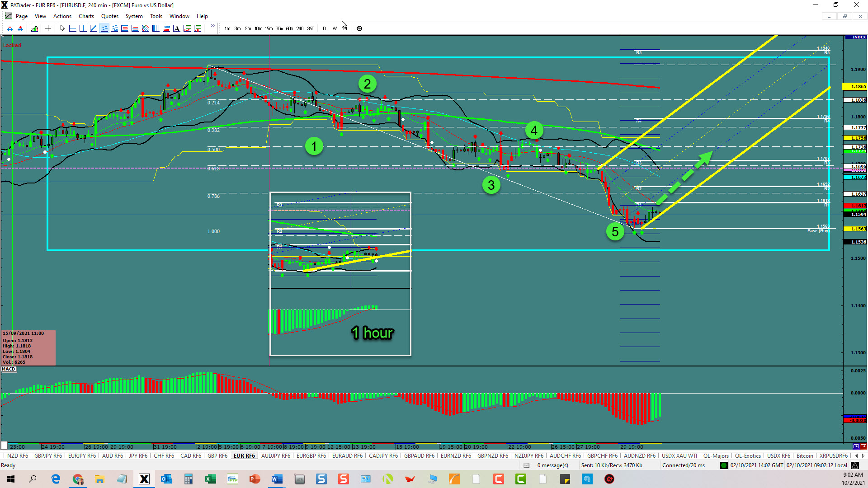This screenshot has height=488, width=868.
Task: Click the yellow 1.1865 price label
Action: pyautogui.click(x=855, y=86)
